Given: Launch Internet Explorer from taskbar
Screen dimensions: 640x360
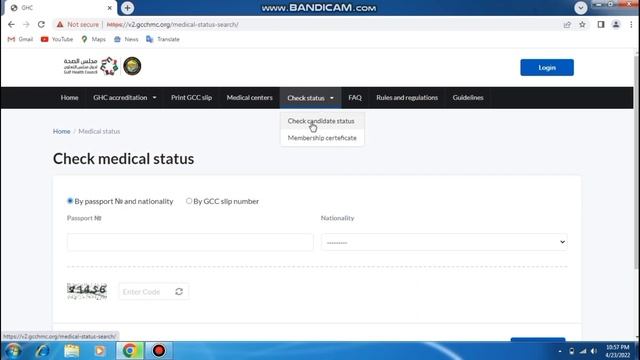Looking at the screenshot, I should pyautogui.click(x=42, y=351).
